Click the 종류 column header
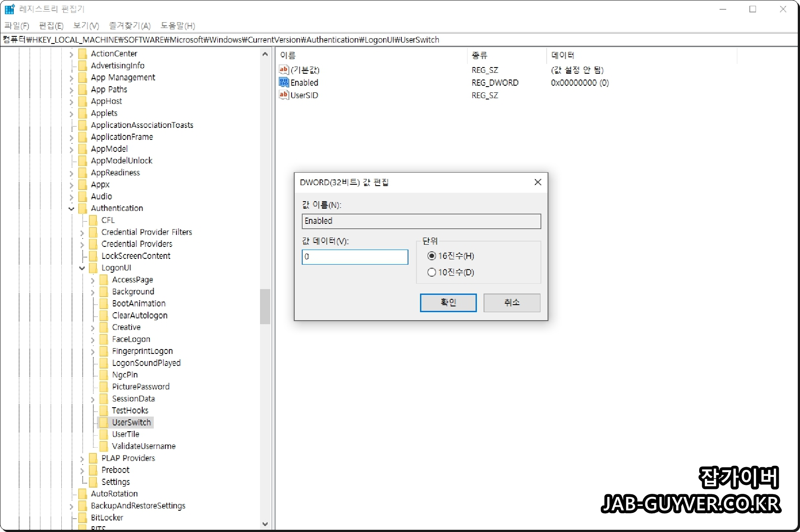 click(507, 56)
